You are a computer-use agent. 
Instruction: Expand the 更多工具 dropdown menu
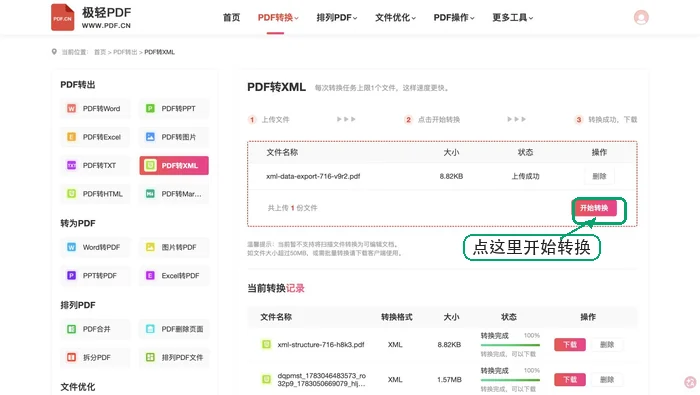tap(512, 18)
